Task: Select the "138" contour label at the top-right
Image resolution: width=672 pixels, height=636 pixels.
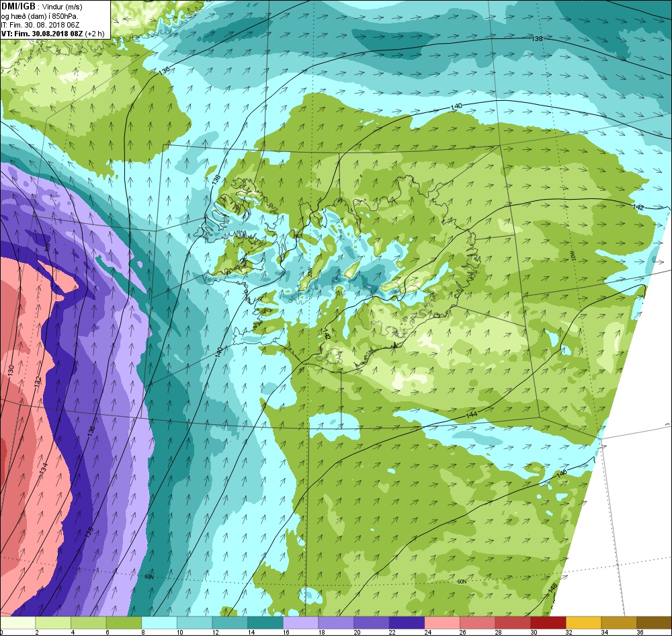Action: [536, 38]
